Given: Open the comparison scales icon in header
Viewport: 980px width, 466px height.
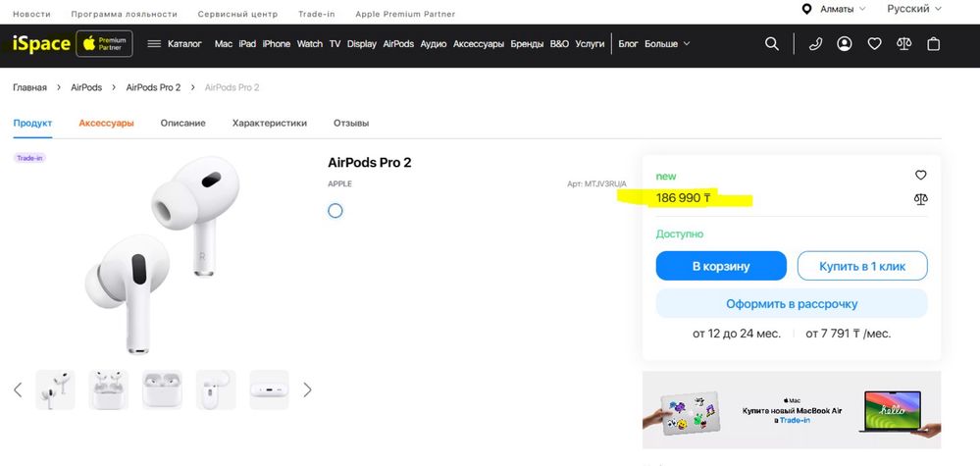Looking at the screenshot, I should point(903,44).
